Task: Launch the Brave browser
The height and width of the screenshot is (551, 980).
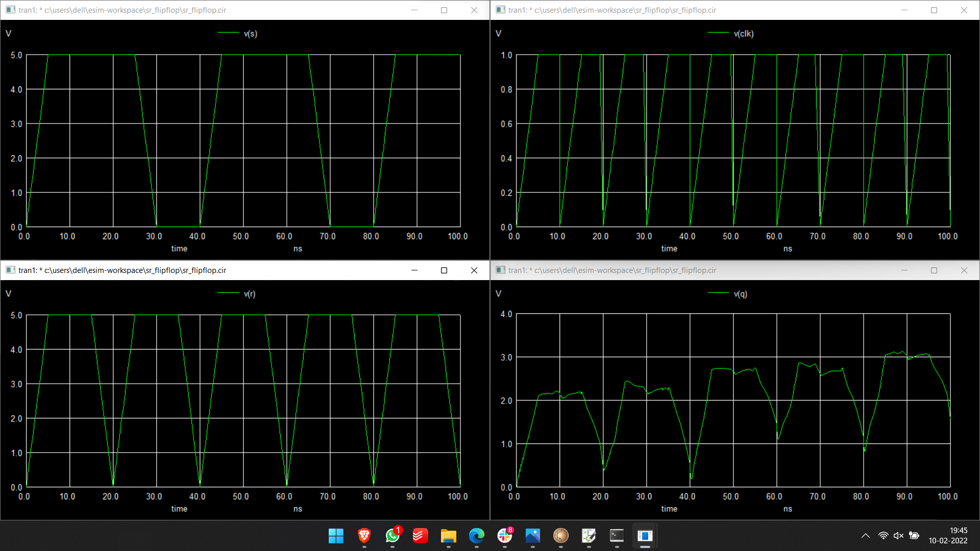Action: tap(364, 537)
